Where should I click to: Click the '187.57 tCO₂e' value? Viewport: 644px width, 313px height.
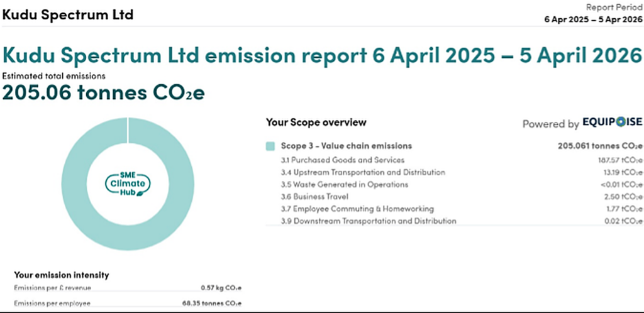619,160
